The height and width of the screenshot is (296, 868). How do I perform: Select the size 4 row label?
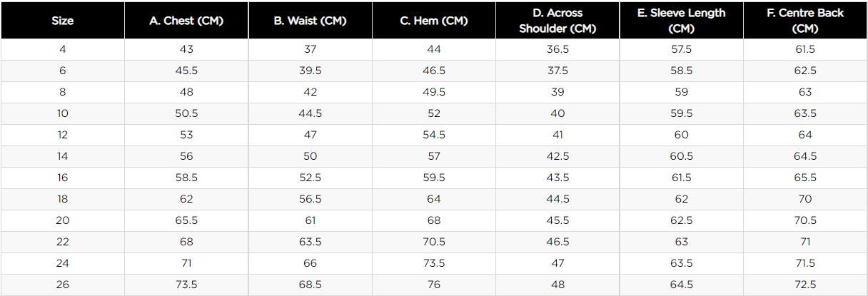[x=62, y=49]
